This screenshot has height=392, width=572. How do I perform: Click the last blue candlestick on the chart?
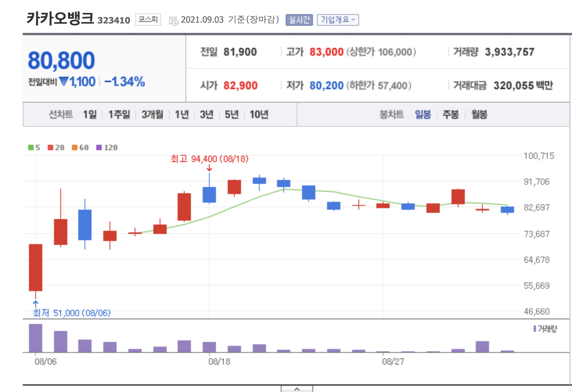click(x=507, y=210)
